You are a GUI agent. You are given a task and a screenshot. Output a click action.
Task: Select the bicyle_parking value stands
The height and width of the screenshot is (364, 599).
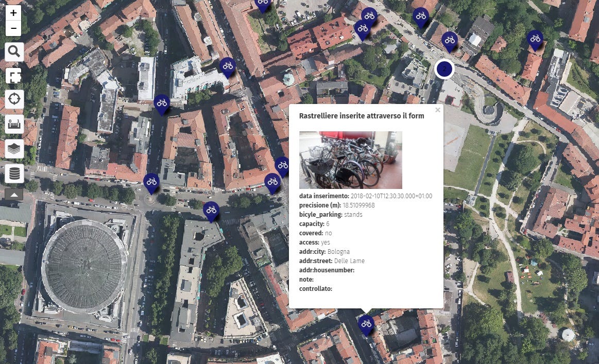coord(353,214)
